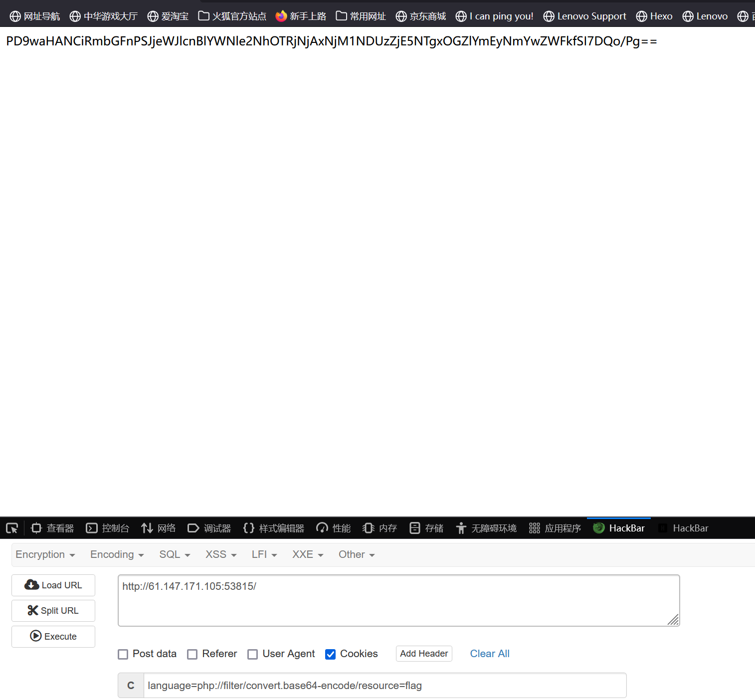Open the SQL dropdown menu

(x=175, y=554)
